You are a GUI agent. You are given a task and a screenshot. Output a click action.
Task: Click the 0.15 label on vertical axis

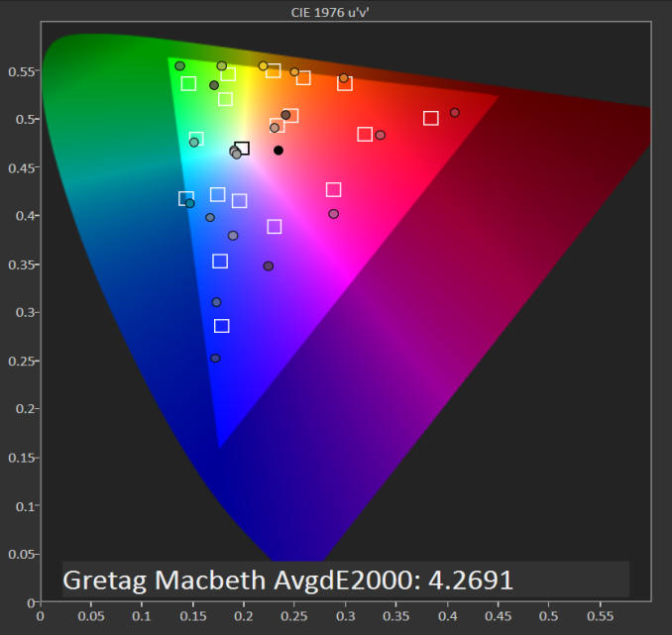[21, 458]
